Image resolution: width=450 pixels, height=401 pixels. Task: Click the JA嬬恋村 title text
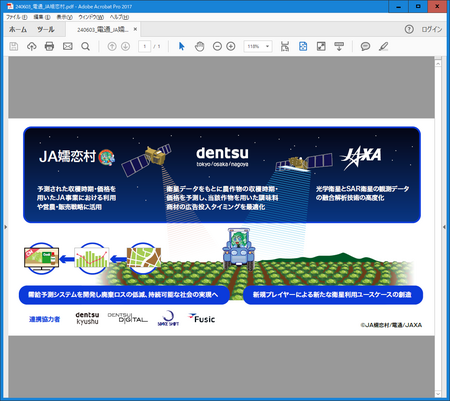click(68, 156)
